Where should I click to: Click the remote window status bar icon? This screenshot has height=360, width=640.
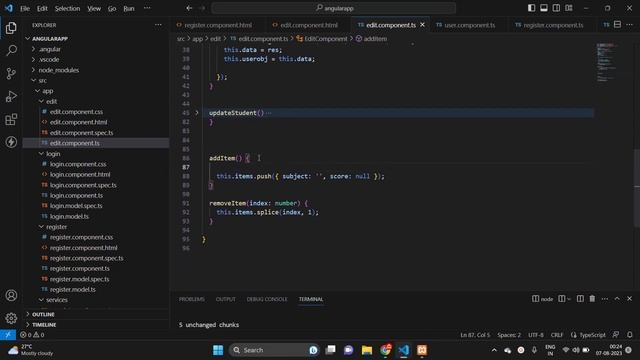click(8, 335)
